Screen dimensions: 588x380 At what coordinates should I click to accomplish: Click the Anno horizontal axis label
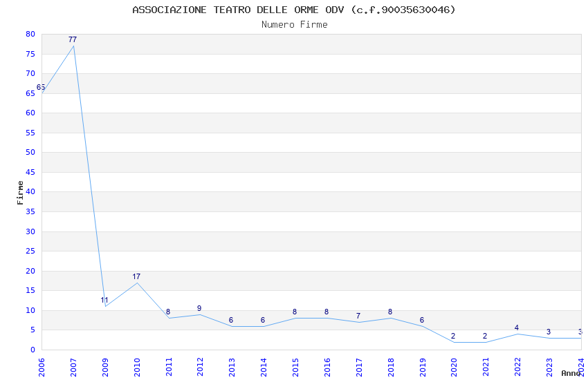(571, 373)
